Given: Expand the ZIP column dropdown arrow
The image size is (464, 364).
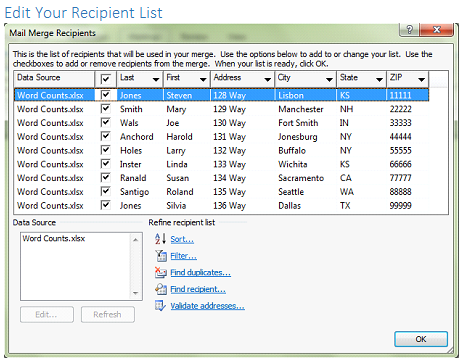Looking at the screenshot, I should pos(421,80).
